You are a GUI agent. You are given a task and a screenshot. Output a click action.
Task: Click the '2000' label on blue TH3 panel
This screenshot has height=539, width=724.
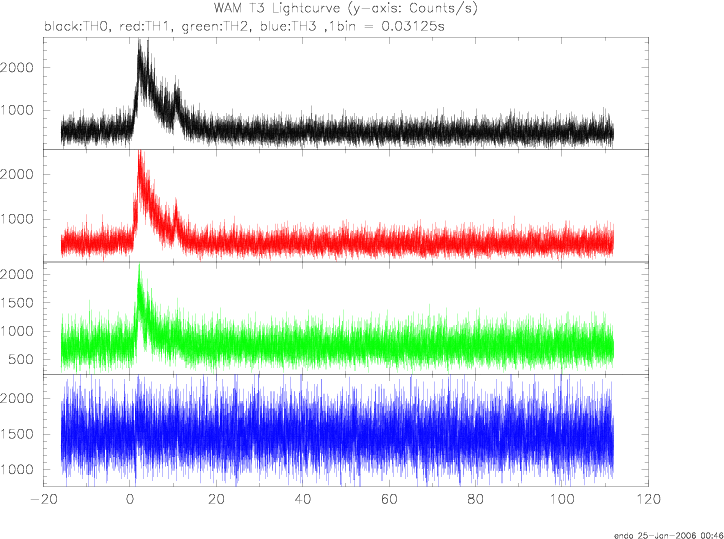click(x=17, y=398)
